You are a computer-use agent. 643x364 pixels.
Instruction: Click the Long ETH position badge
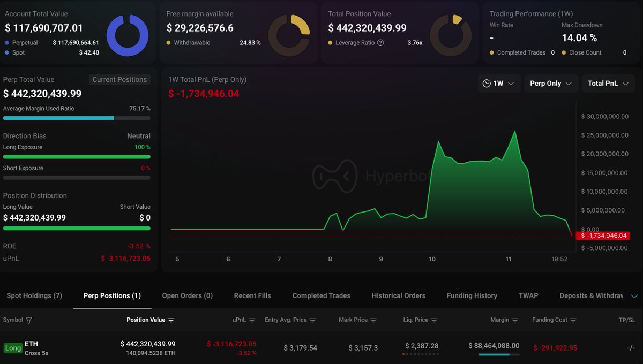coord(13,348)
